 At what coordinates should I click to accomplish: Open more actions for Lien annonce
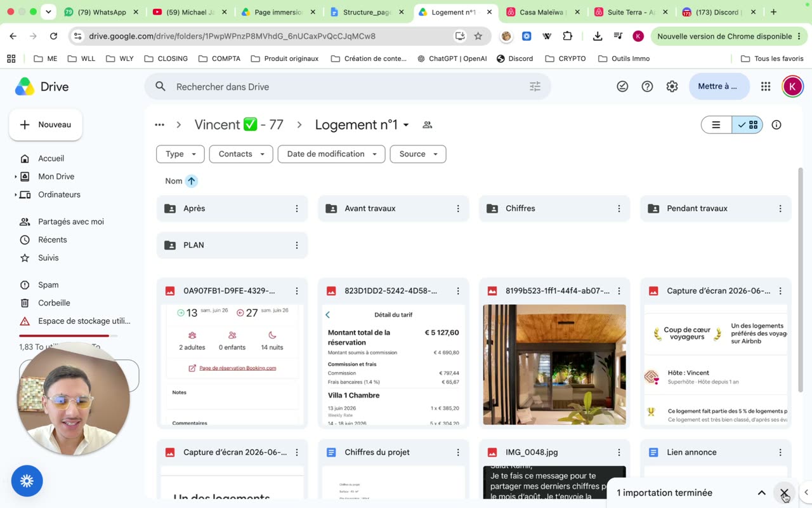[780, 452]
